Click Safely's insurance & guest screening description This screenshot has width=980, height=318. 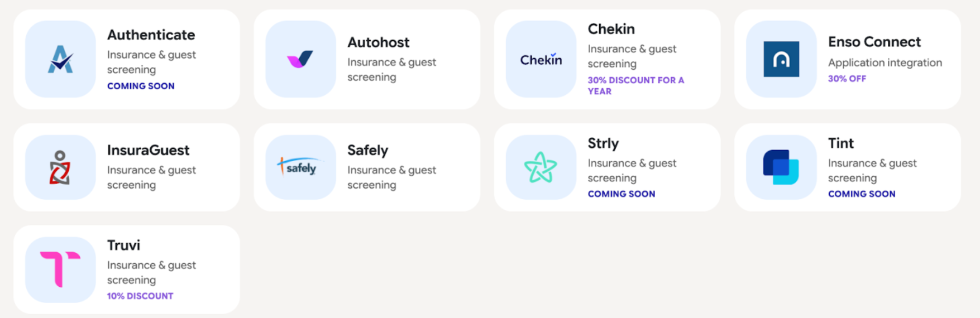tap(391, 177)
